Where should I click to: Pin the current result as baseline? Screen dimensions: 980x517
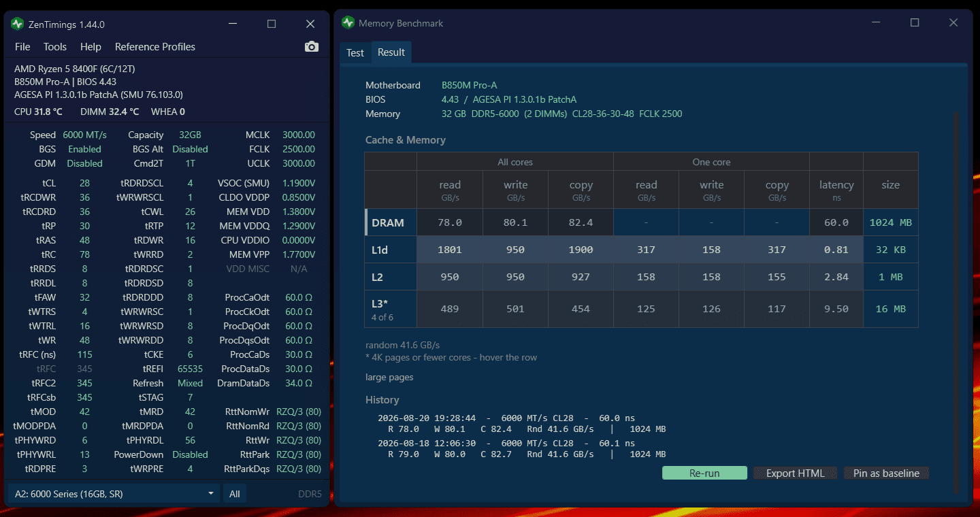tap(886, 473)
